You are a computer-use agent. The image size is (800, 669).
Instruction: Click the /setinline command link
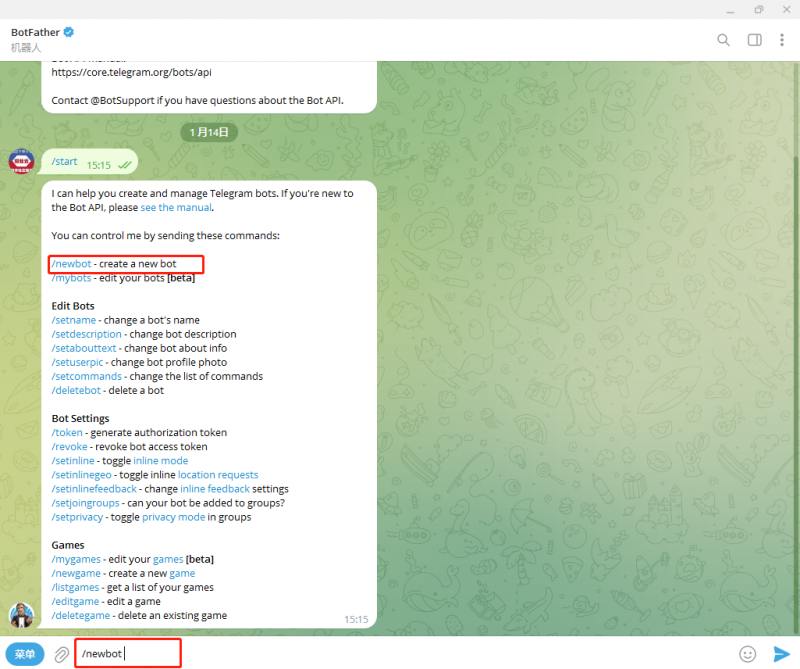[73, 461]
